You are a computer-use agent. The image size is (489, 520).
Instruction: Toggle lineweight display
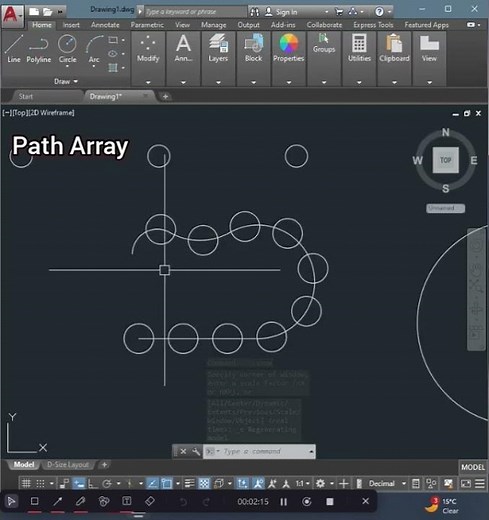[190, 483]
